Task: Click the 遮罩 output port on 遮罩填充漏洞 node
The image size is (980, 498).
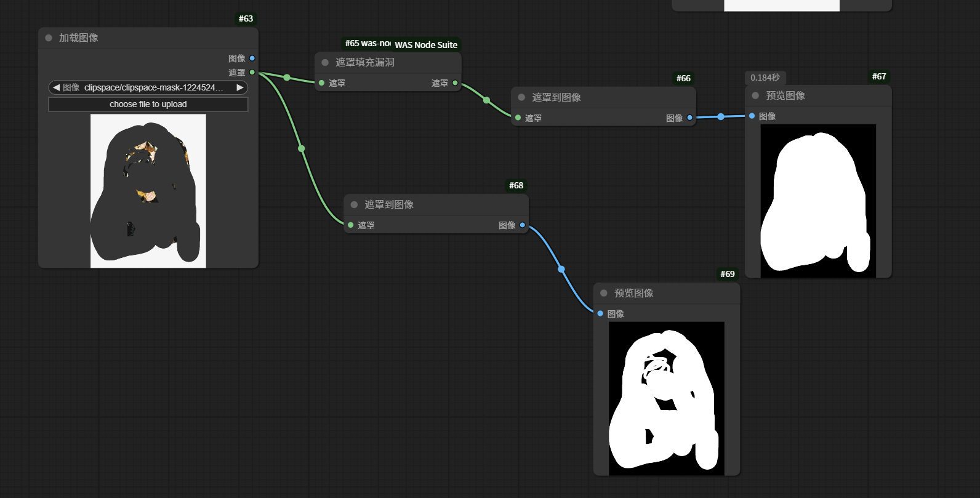Action: tap(456, 83)
